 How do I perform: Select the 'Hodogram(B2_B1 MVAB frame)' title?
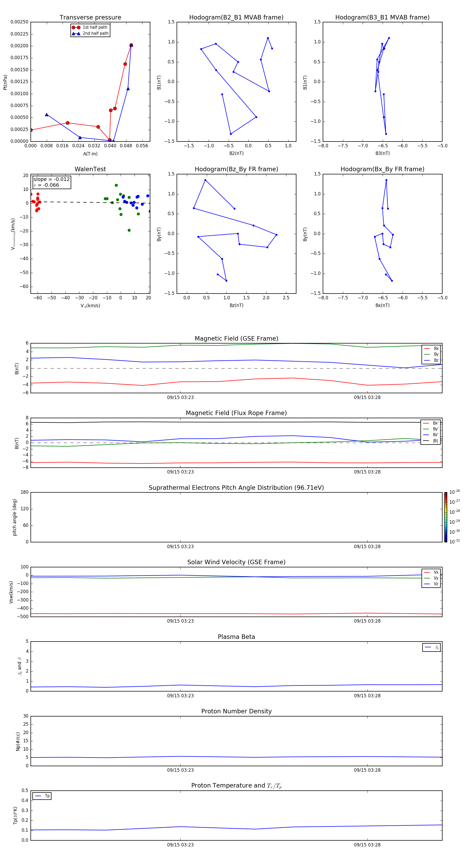pos(236,18)
